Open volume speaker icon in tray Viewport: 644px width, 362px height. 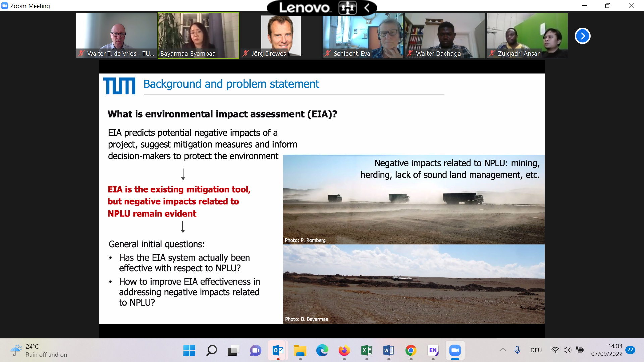pyautogui.click(x=567, y=350)
